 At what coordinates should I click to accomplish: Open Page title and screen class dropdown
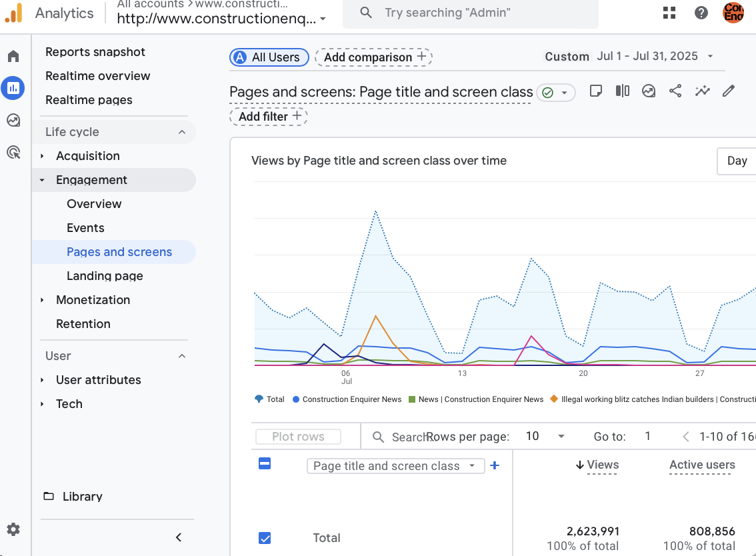396,466
